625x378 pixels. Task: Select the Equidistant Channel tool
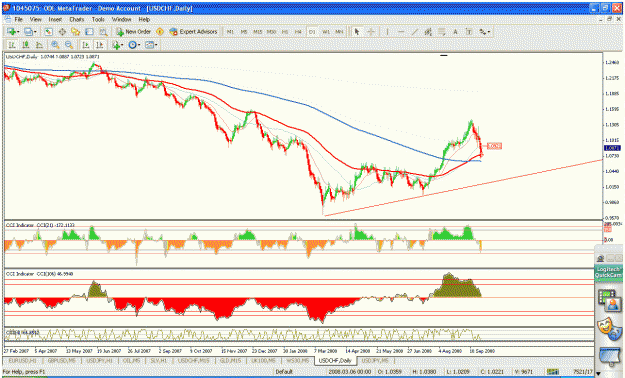(428, 32)
